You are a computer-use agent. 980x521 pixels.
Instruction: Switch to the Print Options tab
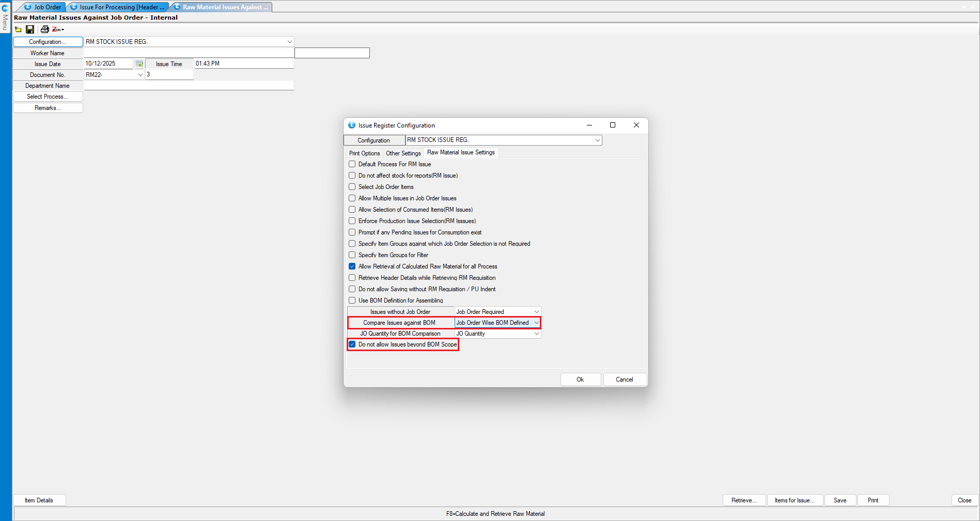[364, 153]
